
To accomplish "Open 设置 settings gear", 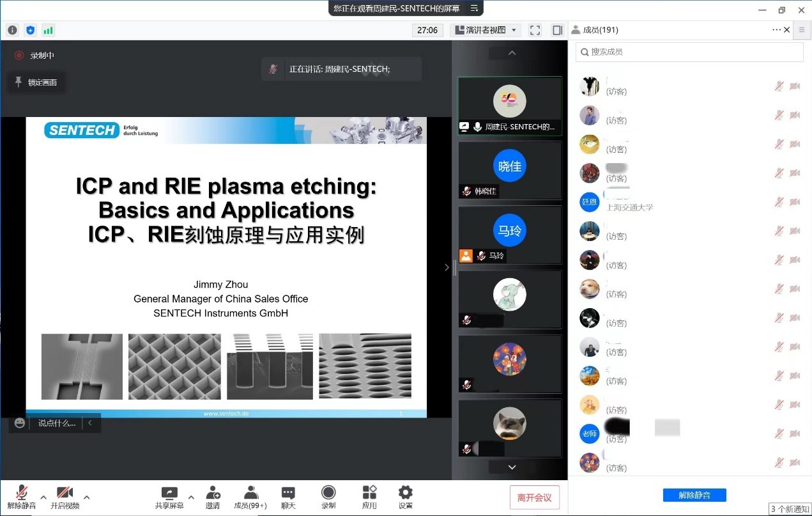I will [x=405, y=493].
